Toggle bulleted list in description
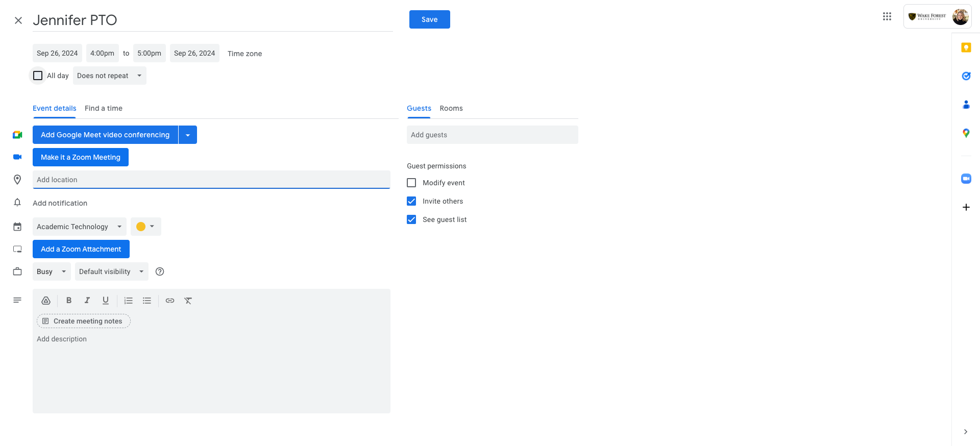 pos(147,301)
